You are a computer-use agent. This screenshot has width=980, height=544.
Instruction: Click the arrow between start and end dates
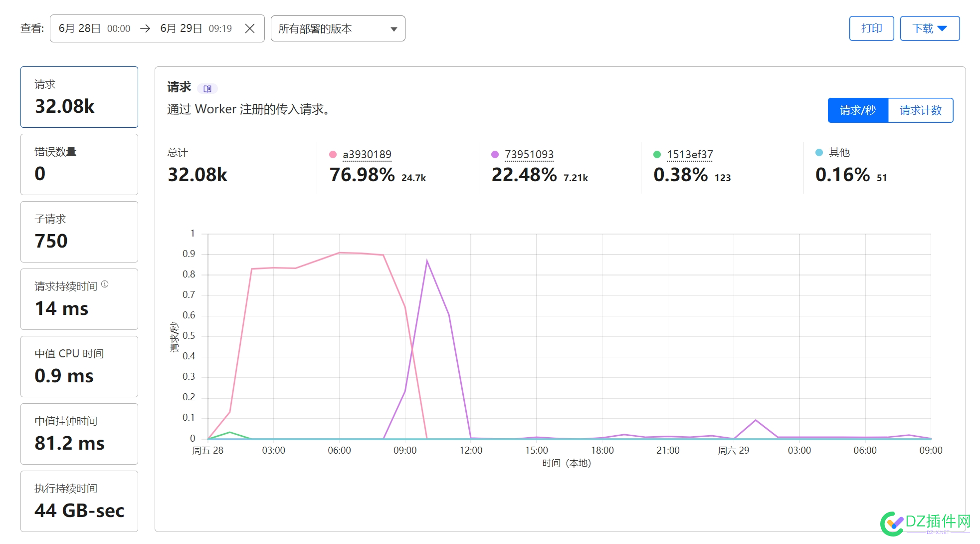pos(145,28)
